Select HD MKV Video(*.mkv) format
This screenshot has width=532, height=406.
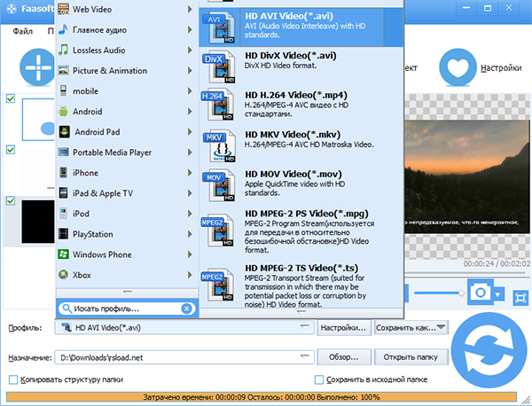click(x=301, y=146)
